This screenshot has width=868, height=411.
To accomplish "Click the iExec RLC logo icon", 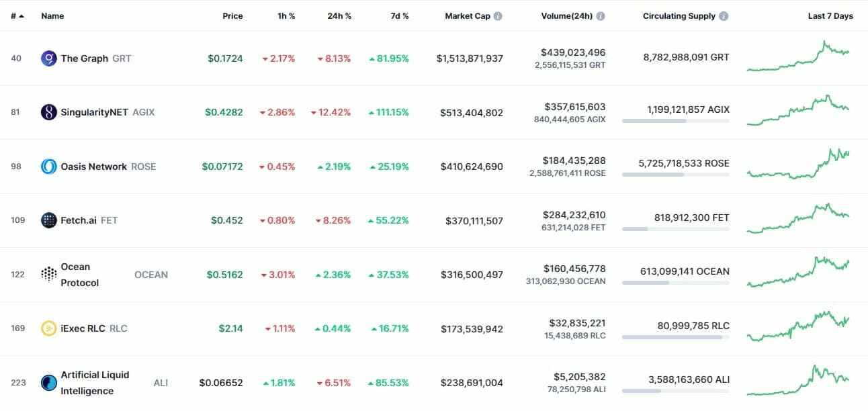I will coord(48,328).
